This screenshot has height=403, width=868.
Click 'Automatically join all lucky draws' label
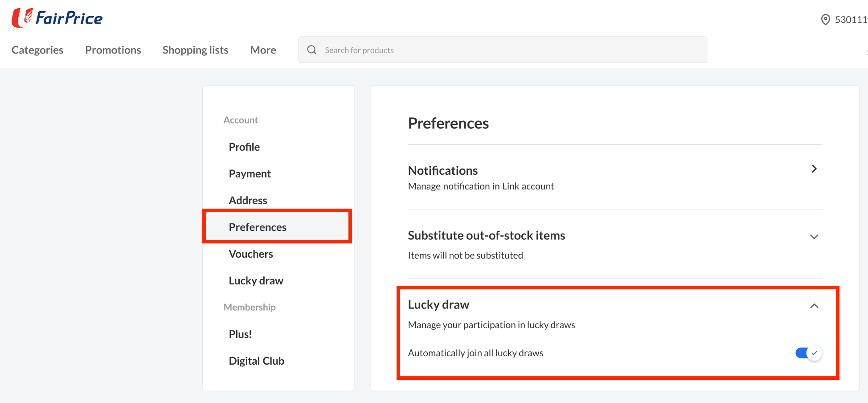point(476,353)
